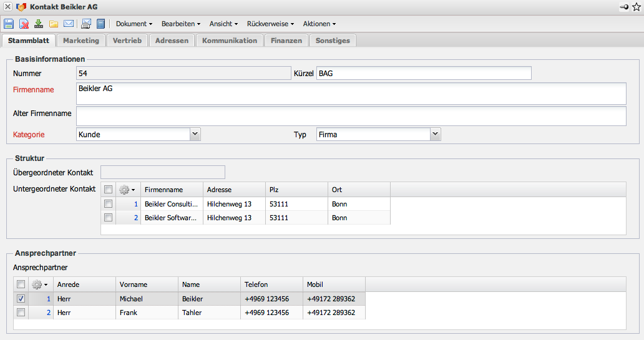The width and height of the screenshot is (644, 340).
Task: Click the blue book icon in toolbar
Action: [x=100, y=24]
